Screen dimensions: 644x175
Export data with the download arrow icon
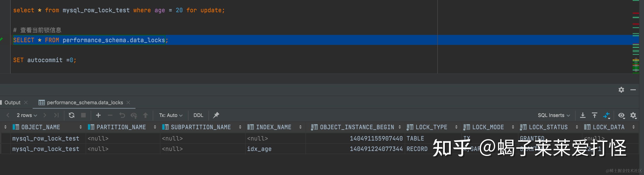pyautogui.click(x=583, y=115)
